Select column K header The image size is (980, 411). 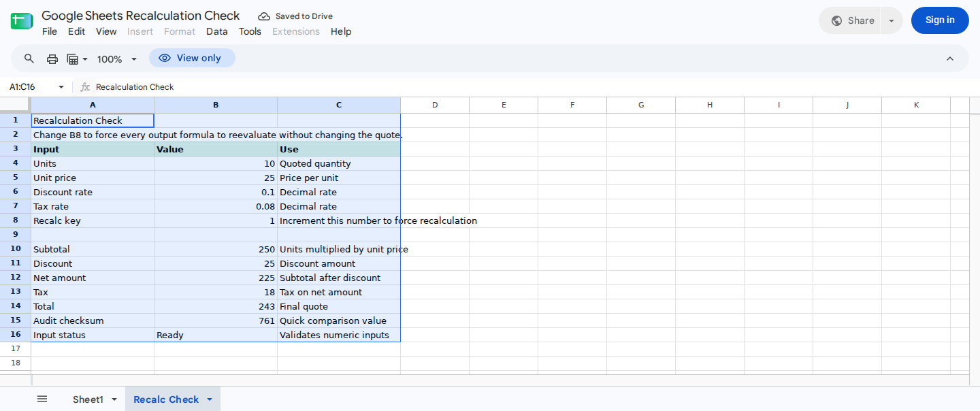click(916, 105)
